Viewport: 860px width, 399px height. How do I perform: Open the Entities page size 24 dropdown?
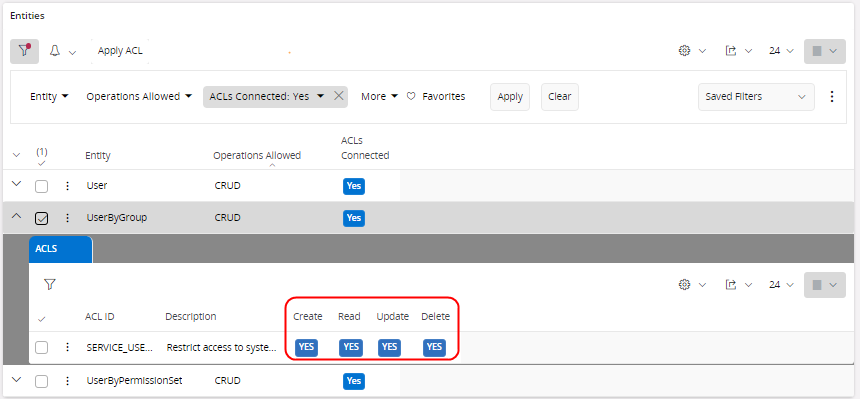click(781, 50)
